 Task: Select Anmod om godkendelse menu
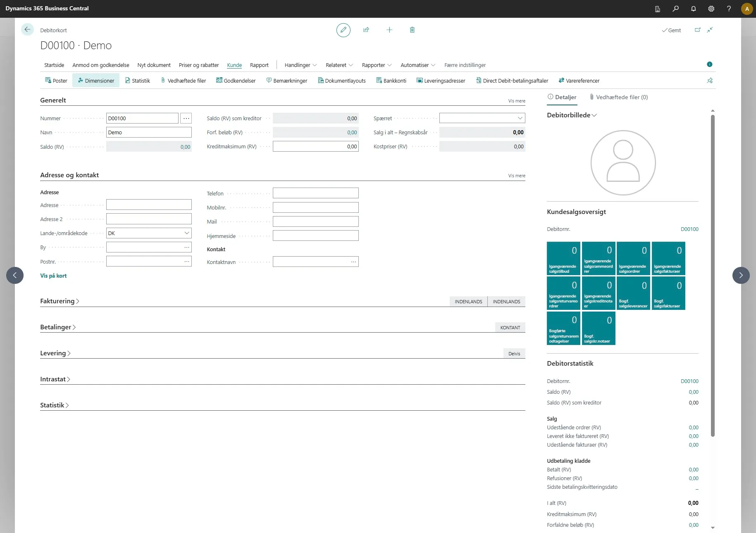coord(101,65)
